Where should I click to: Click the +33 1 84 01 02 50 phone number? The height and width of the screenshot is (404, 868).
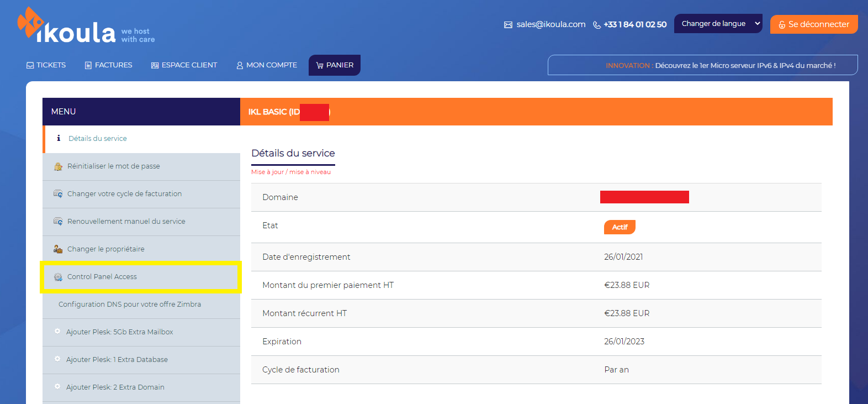click(635, 24)
